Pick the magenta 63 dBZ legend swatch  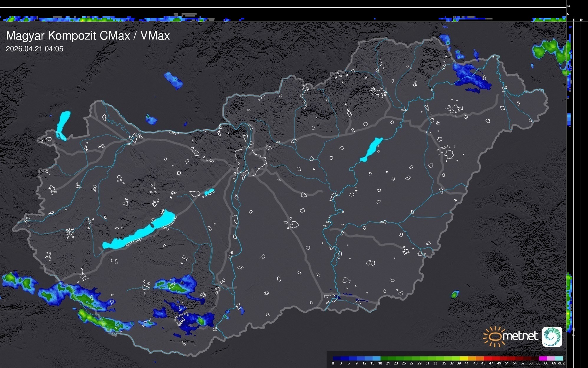tap(543, 358)
